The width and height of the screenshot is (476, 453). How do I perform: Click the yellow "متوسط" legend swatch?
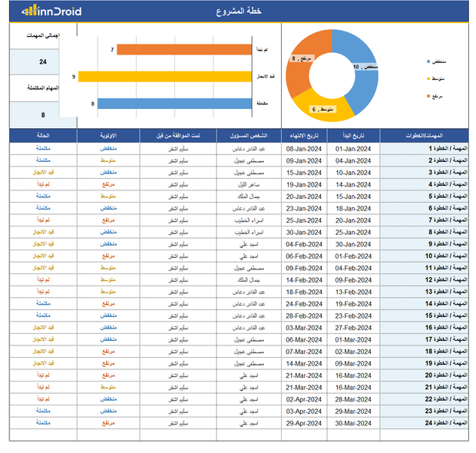(x=428, y=79)
